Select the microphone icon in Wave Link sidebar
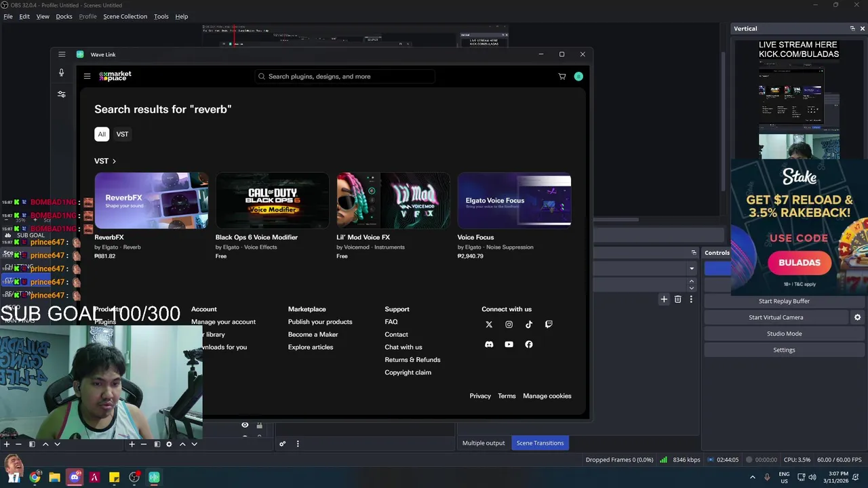This screenshot has height=488, width=868. coord(61,73)
